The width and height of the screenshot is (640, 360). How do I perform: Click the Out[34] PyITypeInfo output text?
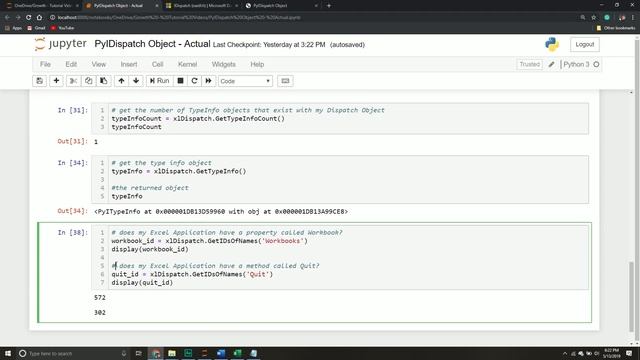click(221, 211)
